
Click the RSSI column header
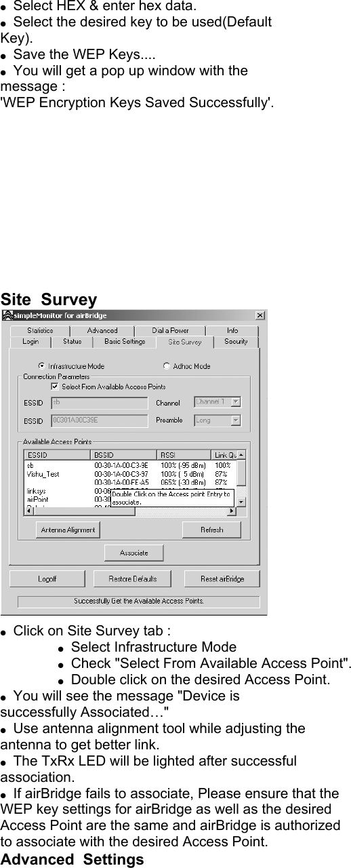tap(185, 455)
